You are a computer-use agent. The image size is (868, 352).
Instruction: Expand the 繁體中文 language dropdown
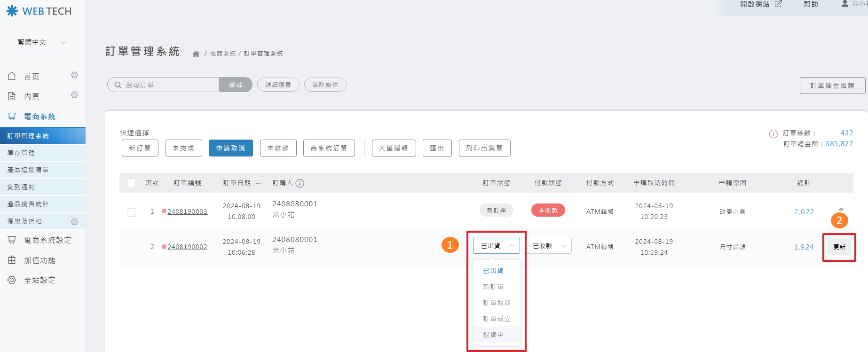pos(39,42)
